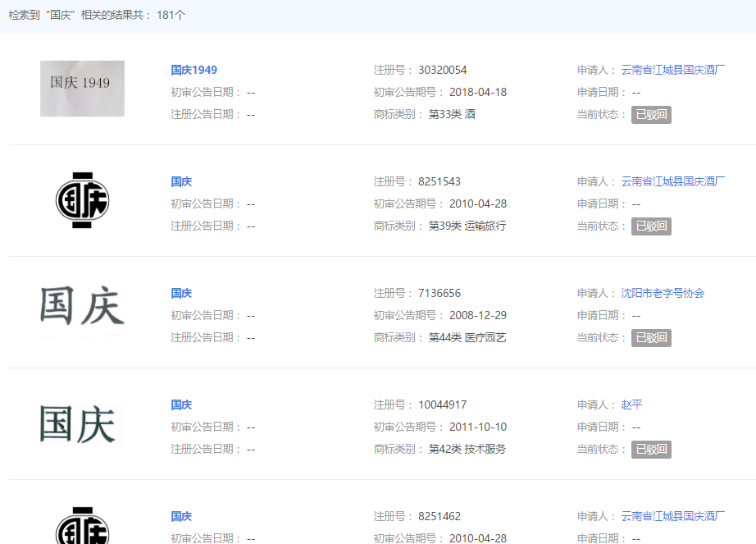
Task: Open applicant 赵平 link
Action: pyautogui.click(x=631, y=405)
